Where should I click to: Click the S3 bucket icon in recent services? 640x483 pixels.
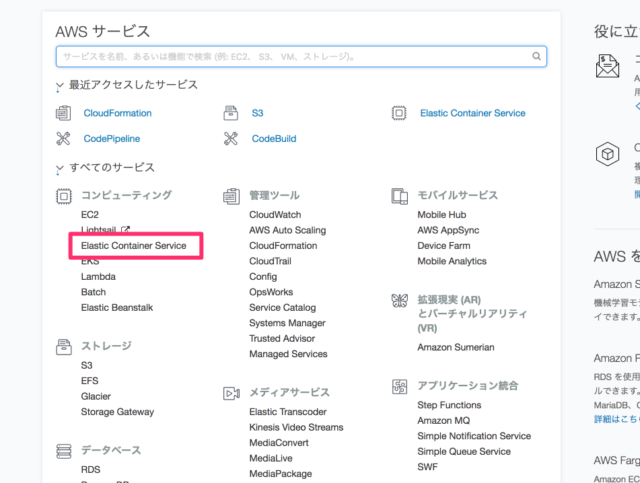[232, 113]
